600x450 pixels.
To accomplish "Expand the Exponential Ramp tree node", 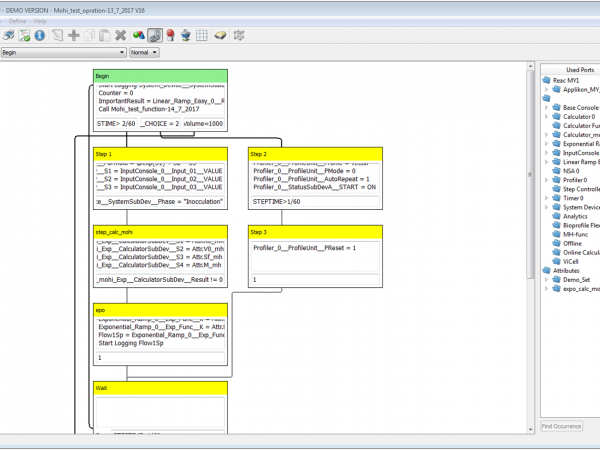I will (x=546, y=144).
